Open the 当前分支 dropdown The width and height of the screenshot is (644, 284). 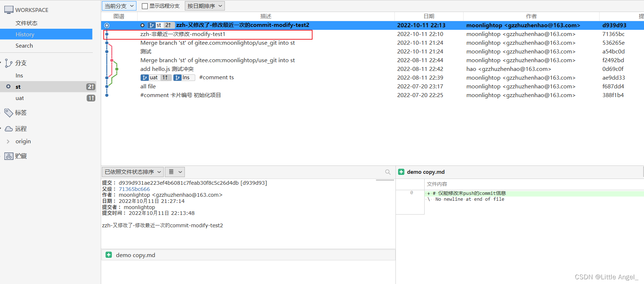(119, 6)
